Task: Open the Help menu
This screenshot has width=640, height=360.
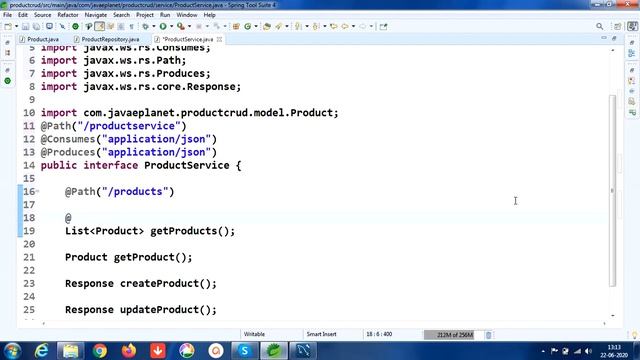Action: (x=209, y=15)
